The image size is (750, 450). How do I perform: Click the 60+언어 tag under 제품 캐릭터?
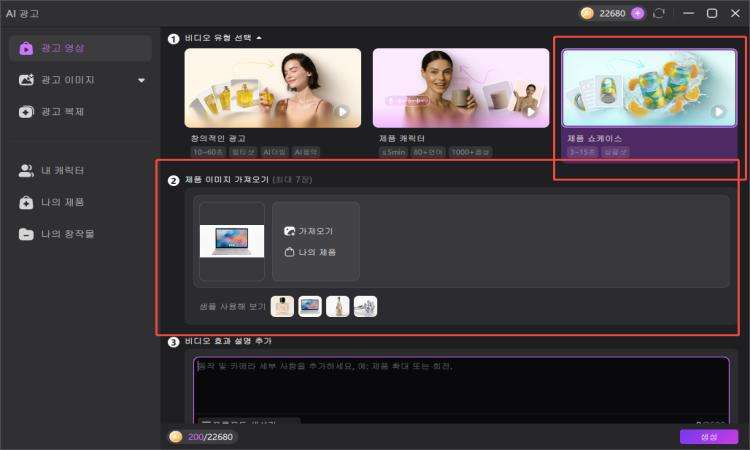pyautogui.click(x=428, y=152)
